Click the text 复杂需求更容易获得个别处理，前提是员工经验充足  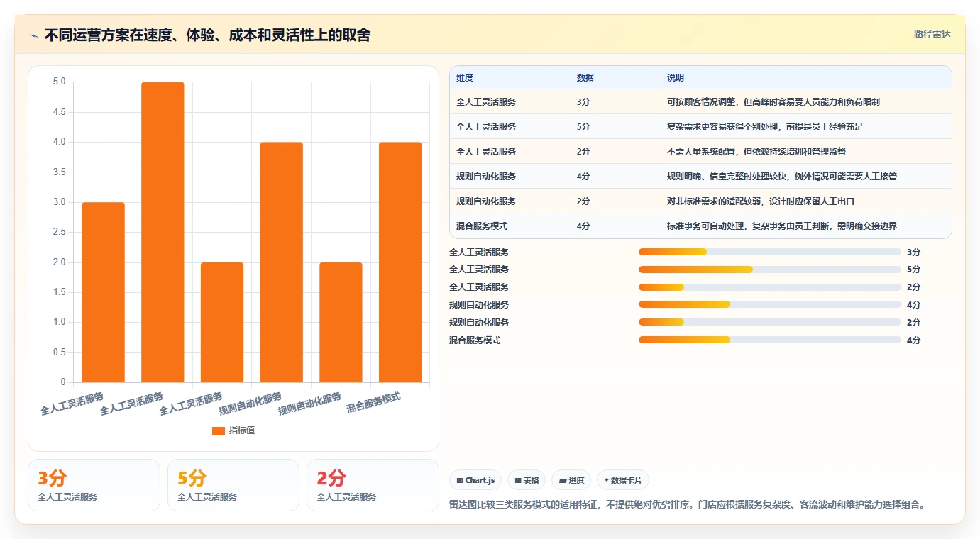tap(765, 127)
